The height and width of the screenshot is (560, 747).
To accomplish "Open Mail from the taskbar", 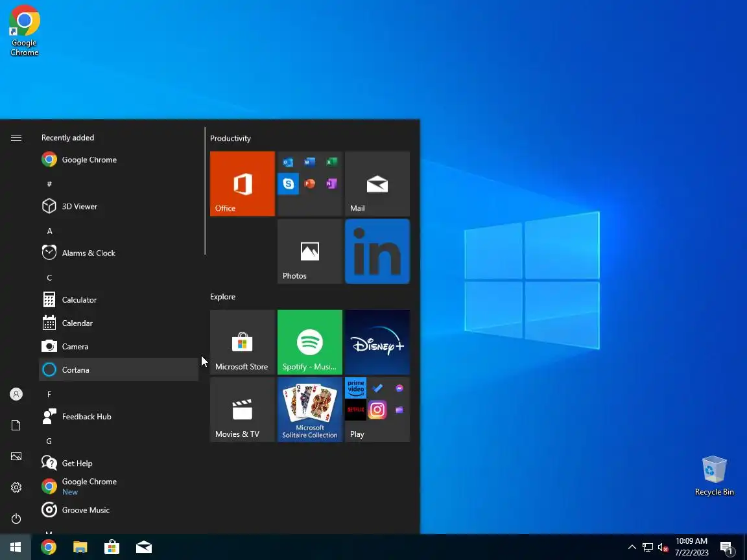I will click(144, 547).
